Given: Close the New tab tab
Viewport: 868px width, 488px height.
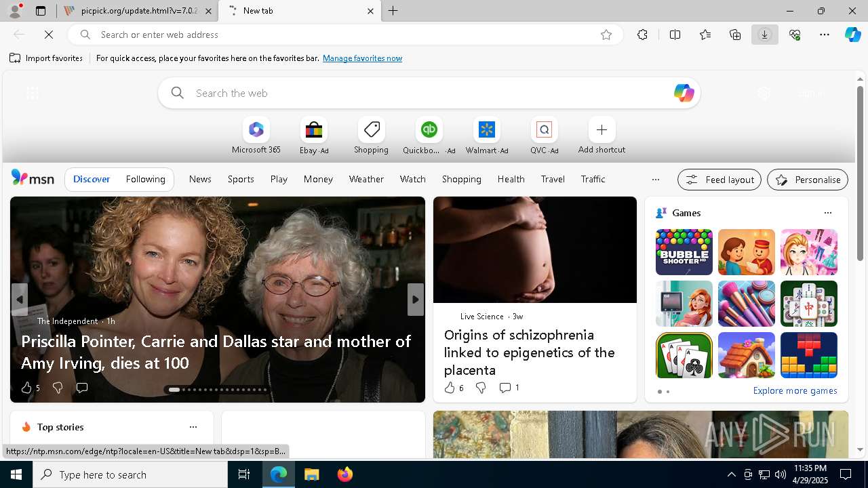Looking at the screenshot, I should (x=370, y=11).
